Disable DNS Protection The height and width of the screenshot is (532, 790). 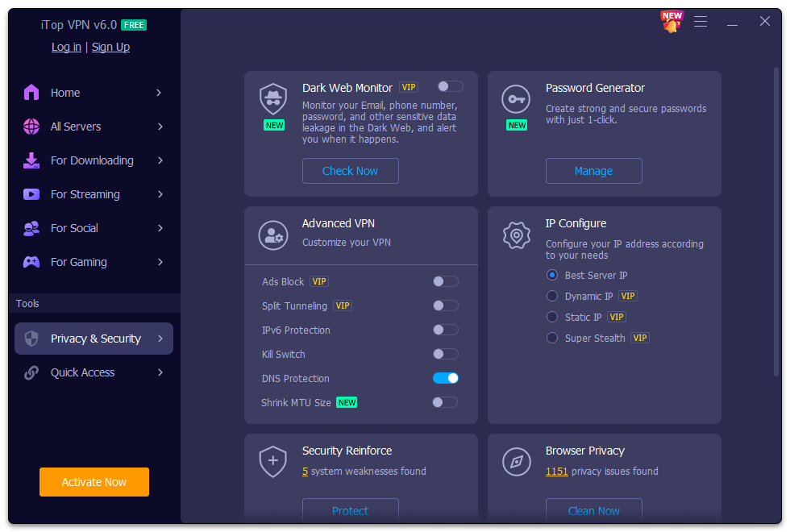pyautogui.click(x=445, y=378)
